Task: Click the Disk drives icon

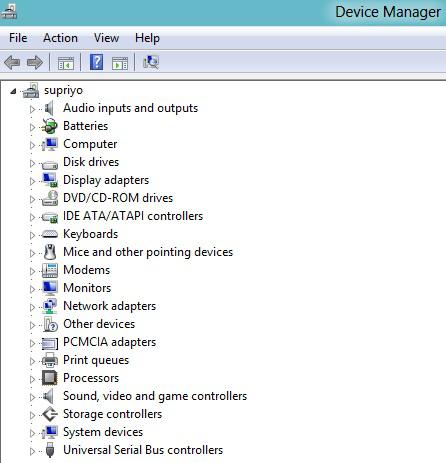Action: 50,164
